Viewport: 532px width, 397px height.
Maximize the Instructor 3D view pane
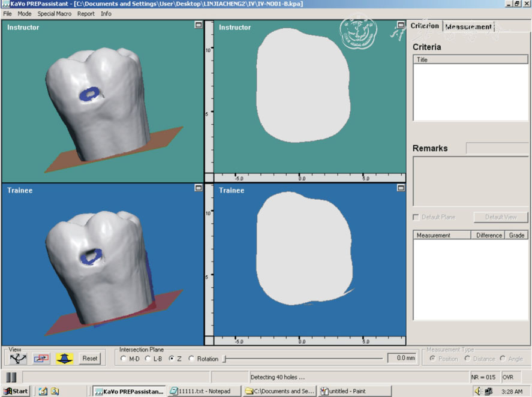coord(198,25)
